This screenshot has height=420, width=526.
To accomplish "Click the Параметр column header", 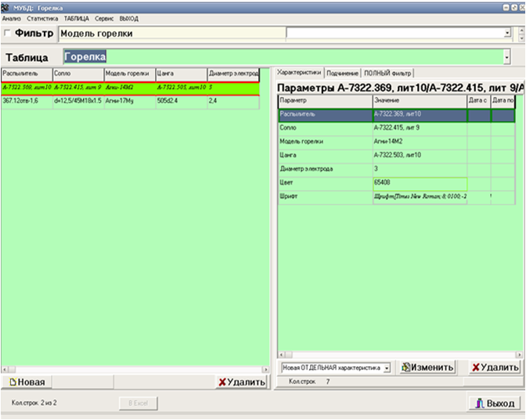I will click(326, 101).
